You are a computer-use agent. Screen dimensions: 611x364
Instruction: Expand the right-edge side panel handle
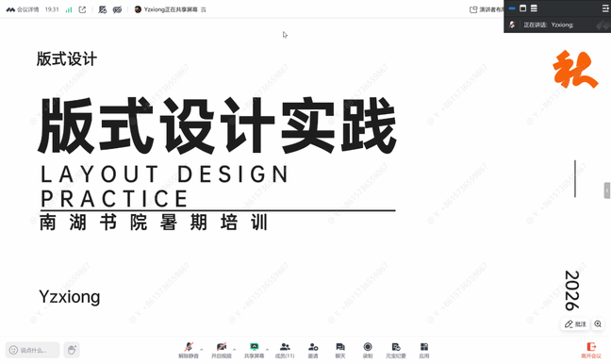tap(607, 190)
